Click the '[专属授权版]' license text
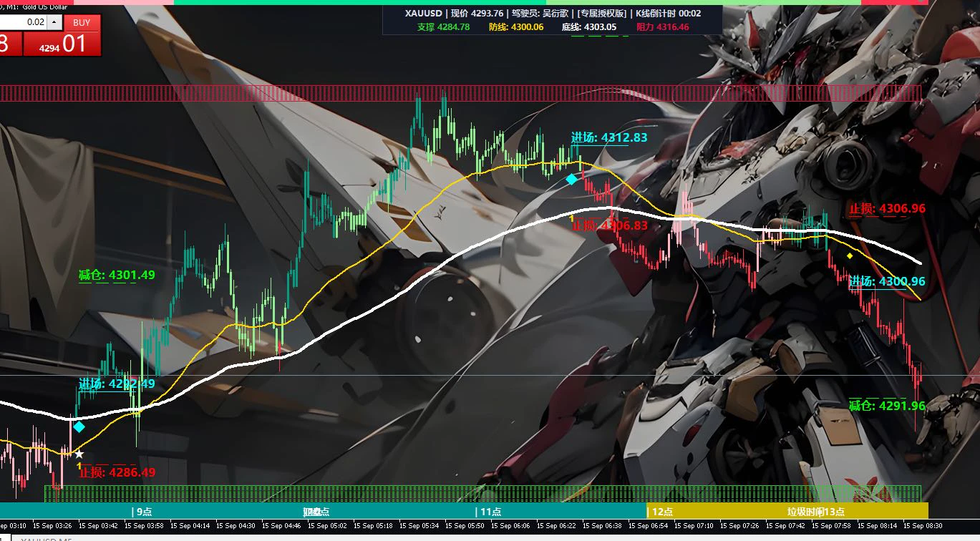This screenshot has height=541, width=980. [x=601, y=13]
